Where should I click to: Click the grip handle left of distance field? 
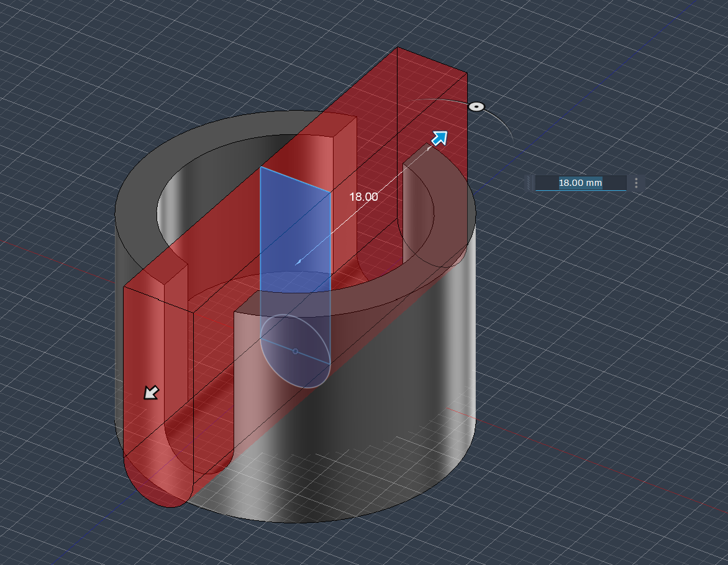(x=529, y=183)
